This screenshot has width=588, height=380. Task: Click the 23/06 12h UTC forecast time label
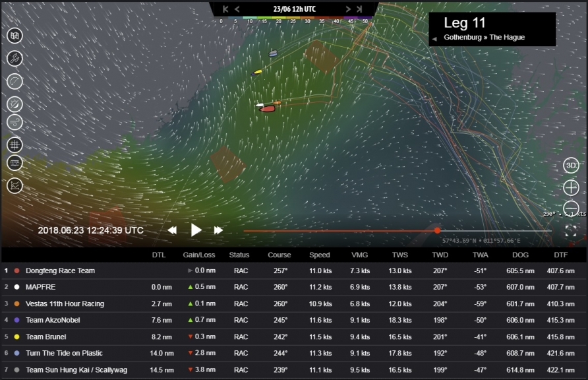pyautogui.click(x=295, y=9)
